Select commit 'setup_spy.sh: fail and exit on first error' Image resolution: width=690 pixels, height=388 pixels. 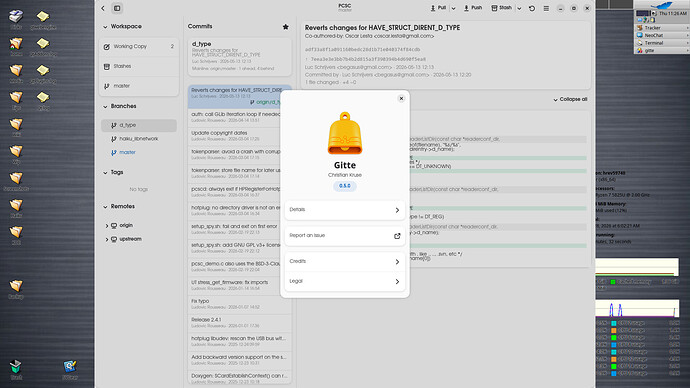(235, 229)
